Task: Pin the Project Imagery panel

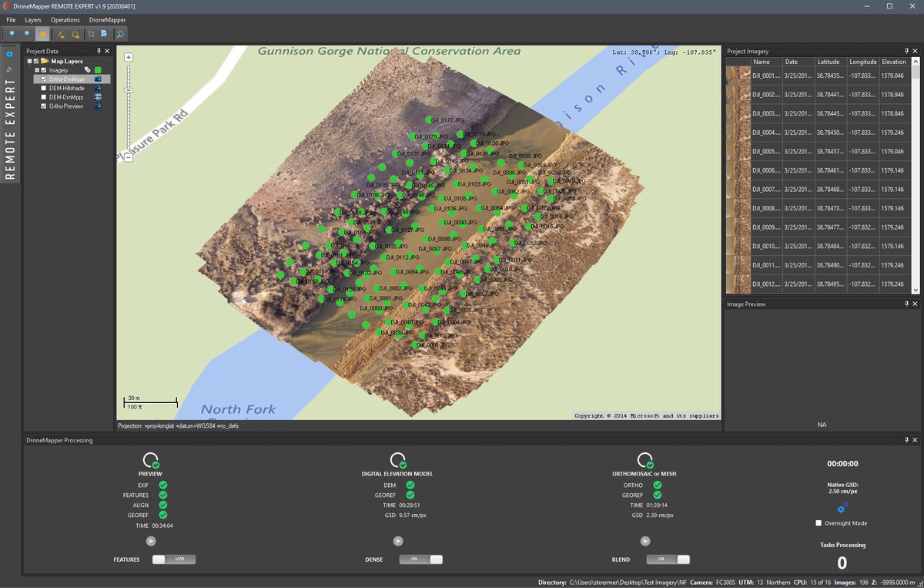Action: click(906, 51)
